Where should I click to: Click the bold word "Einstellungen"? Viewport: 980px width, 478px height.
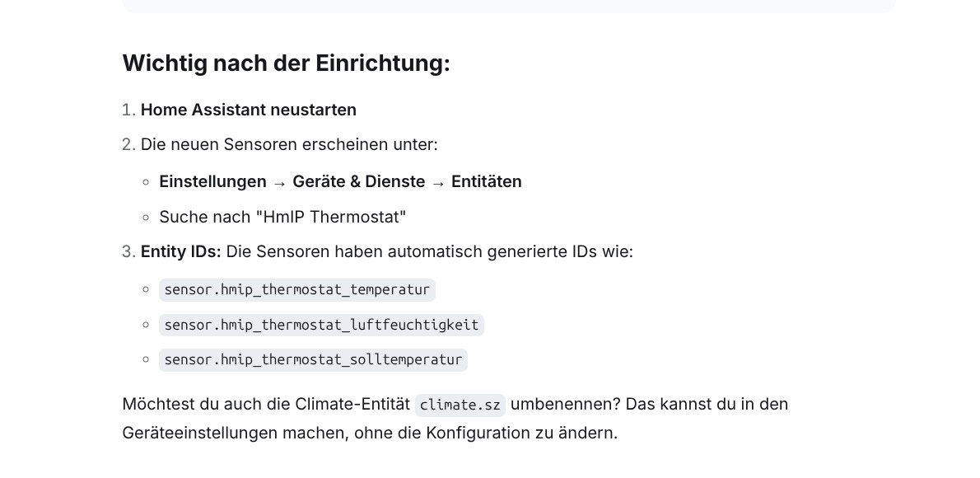coord(212,181)
